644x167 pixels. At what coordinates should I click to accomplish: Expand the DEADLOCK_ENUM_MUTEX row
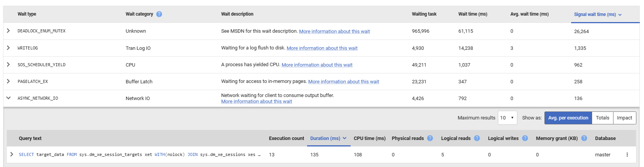coord(8,31)
